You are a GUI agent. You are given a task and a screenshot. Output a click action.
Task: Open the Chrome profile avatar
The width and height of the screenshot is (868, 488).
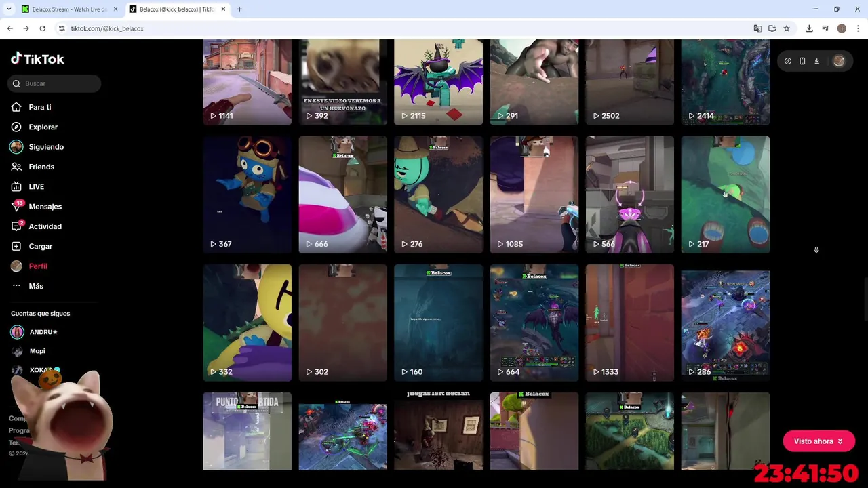(x=842, y=28)
